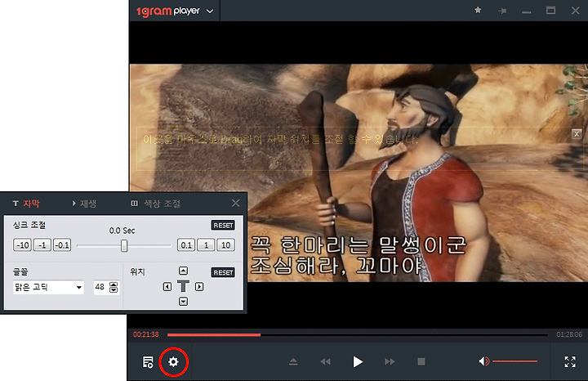
Task: Open settings gear icon
Action: pos(173,362)
